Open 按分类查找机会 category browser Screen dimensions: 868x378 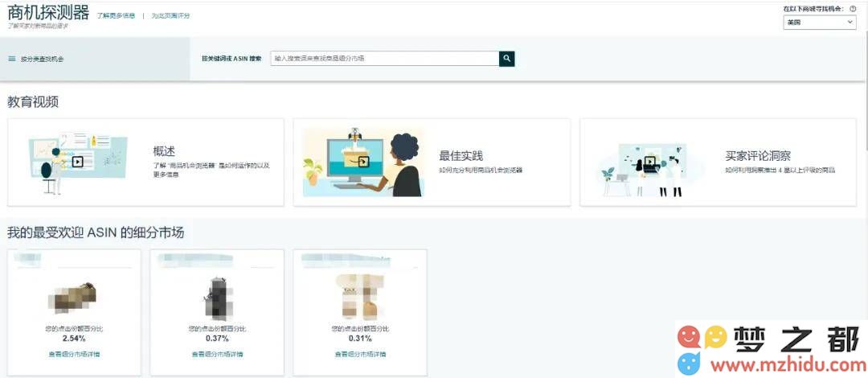click(42, 59)
